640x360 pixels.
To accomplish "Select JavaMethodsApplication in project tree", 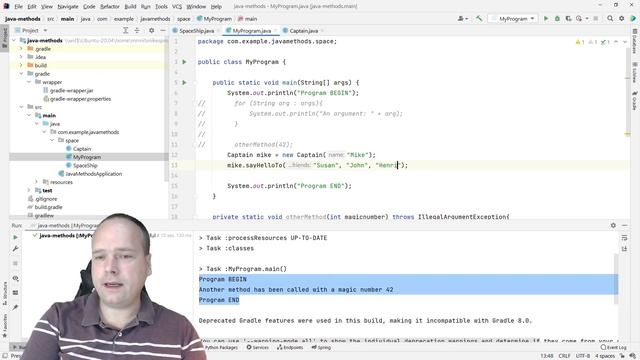I will (x=93, y=173).
